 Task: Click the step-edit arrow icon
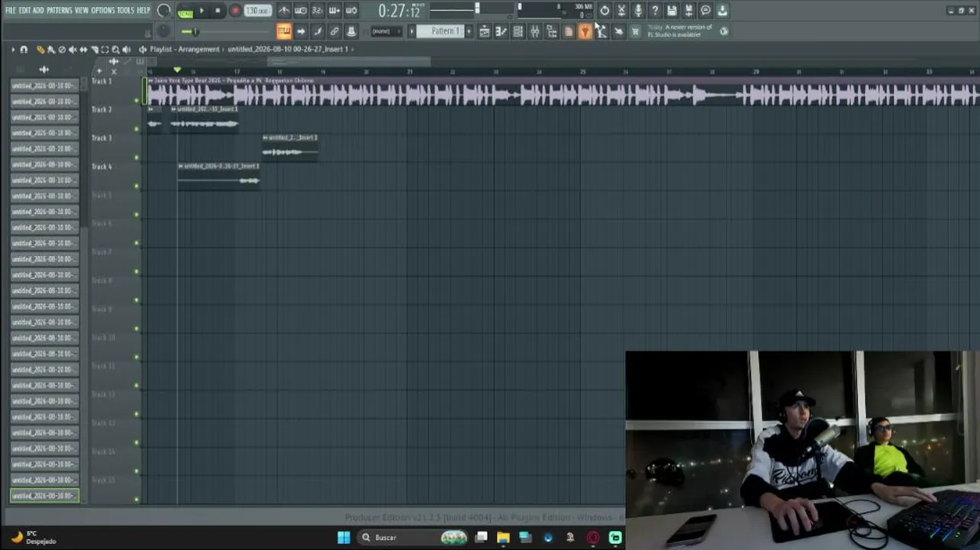point(301,31)
